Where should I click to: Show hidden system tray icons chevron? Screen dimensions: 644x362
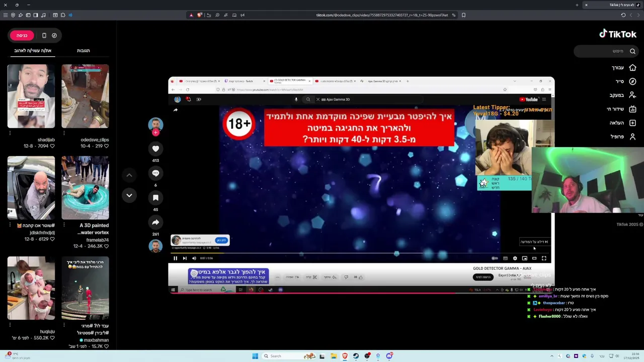[x=552, y=356]
